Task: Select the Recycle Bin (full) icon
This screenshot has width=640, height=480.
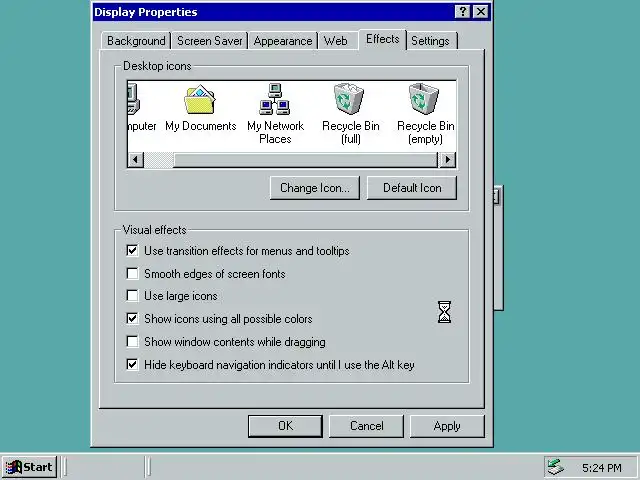Action: tap(351, 113)
